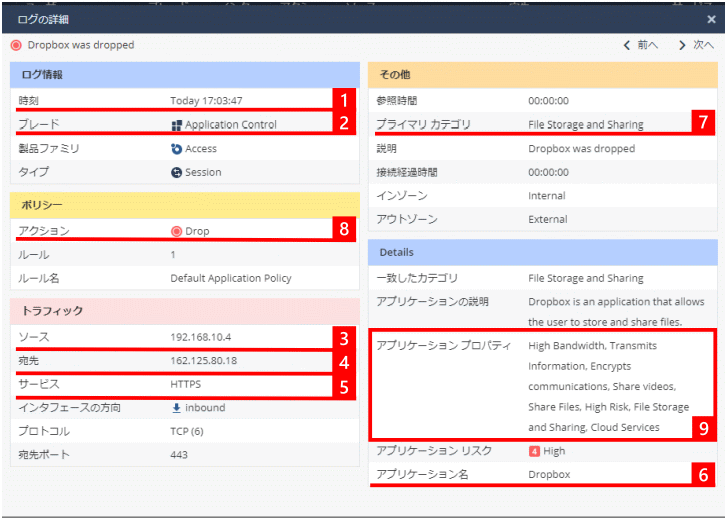Click the Session type icon

click(177, 172)
